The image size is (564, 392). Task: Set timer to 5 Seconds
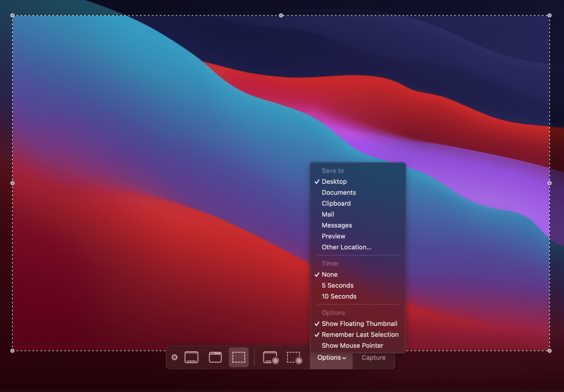click(x=358, y=286)
